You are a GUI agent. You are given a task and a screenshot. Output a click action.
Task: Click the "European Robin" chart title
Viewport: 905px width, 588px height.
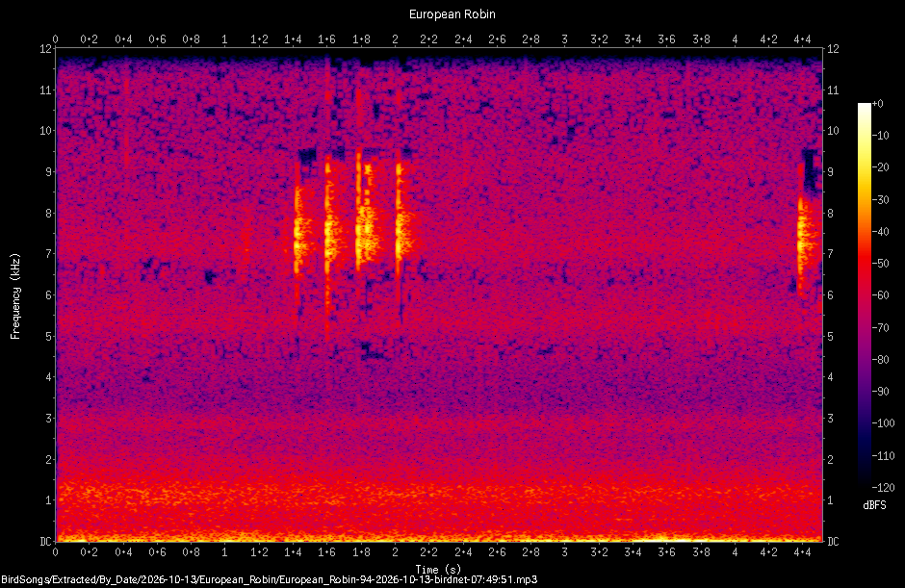[452, 13]
